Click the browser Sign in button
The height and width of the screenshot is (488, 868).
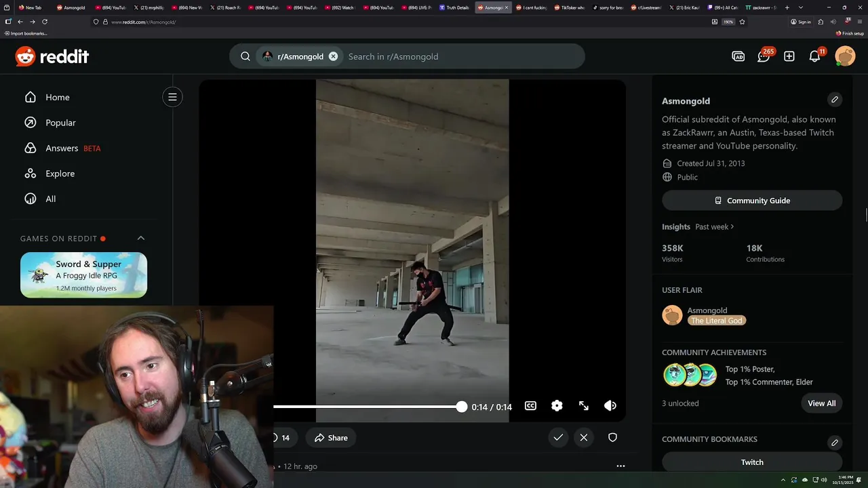click(x=801, y=22)
